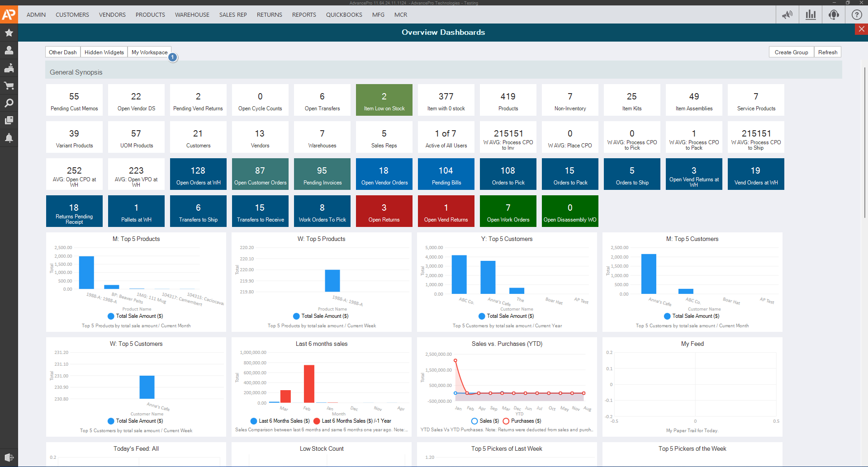Click the logout door icon
This screenshot has width=868, height=467.
(9, 457)
